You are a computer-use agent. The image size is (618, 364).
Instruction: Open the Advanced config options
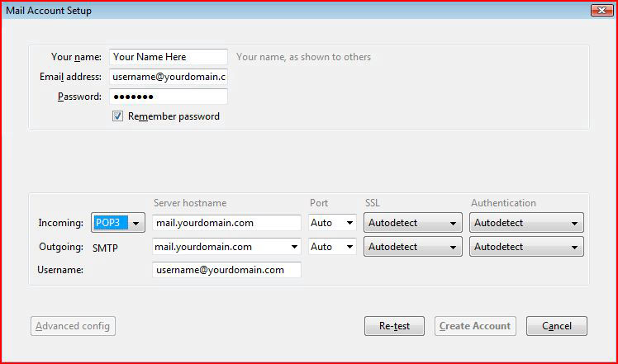[x=73, y=326]
